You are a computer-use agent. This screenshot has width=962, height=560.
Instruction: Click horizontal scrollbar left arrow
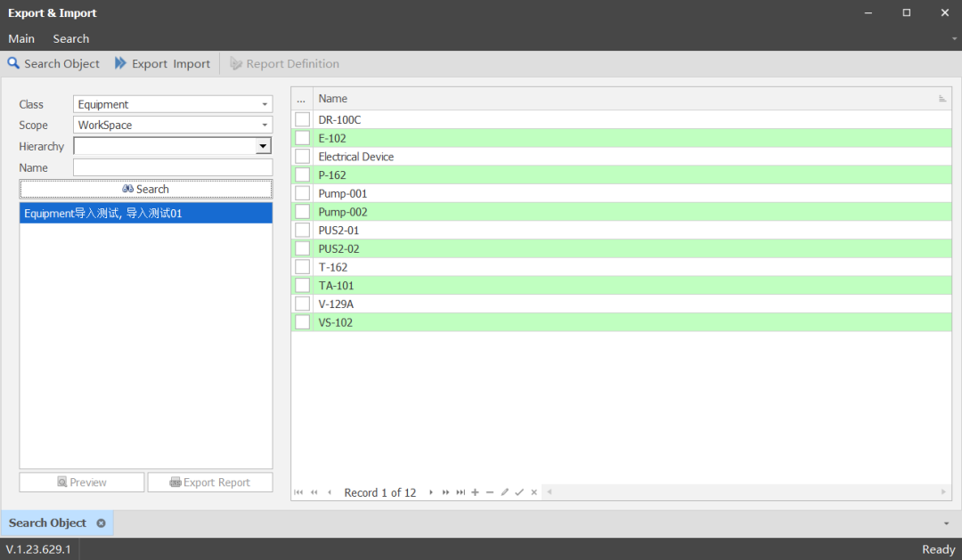pyautogui.click(x=549, y=492)
